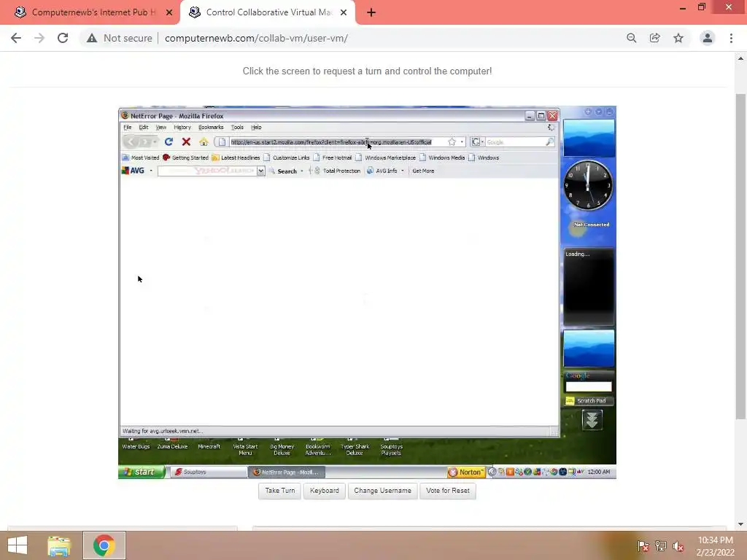Click the VM start button

pyautogui.click(x=142, y=472)
